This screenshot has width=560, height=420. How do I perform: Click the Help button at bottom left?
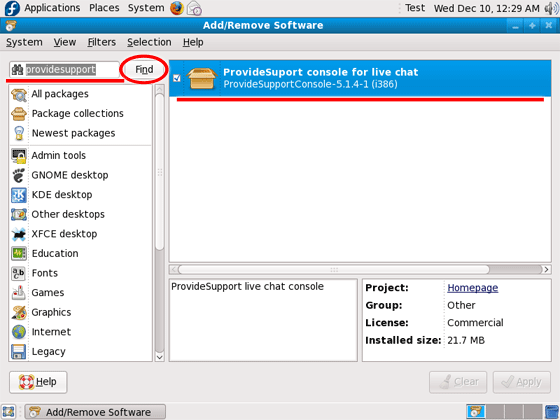pyautogui.click(x=38, y=382)
